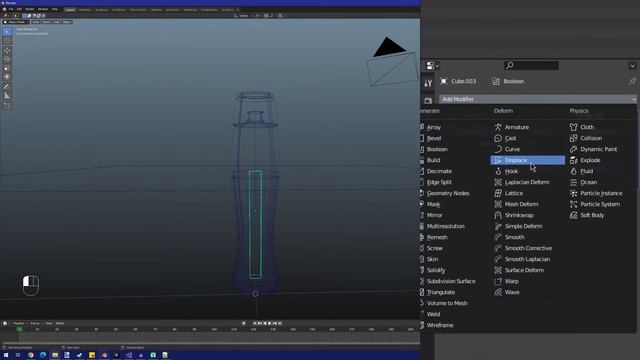The height and width of the screenshot is (360, 640).
Task: Open the Keying dropdown in the timeline
Action: [36, 323]
